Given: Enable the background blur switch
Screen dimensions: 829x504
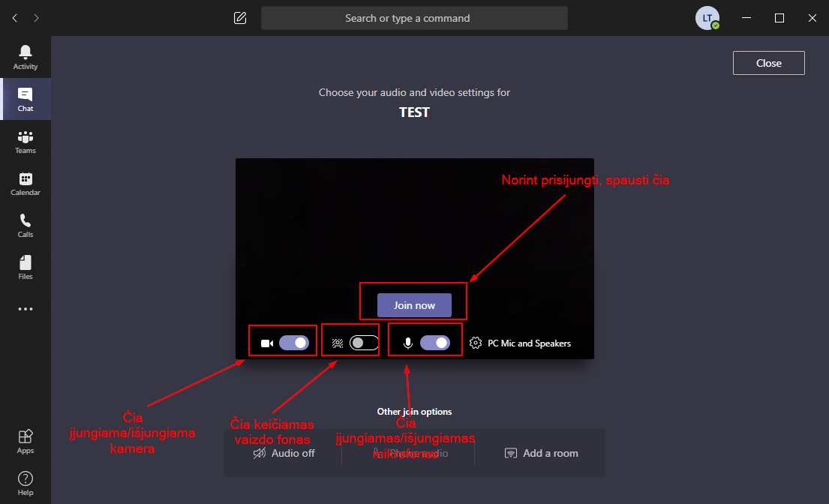Looking at the screenshot, I should point(364,343).
